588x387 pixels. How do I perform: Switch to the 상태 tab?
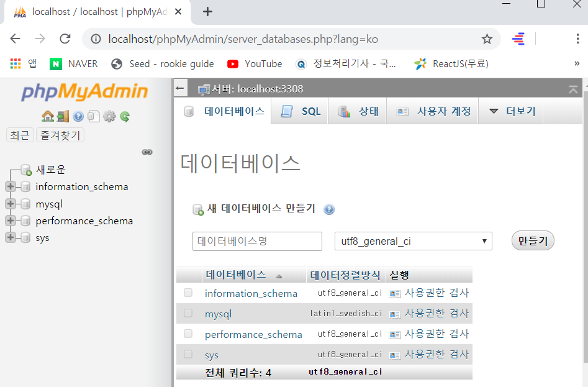(x=358, y=111)
